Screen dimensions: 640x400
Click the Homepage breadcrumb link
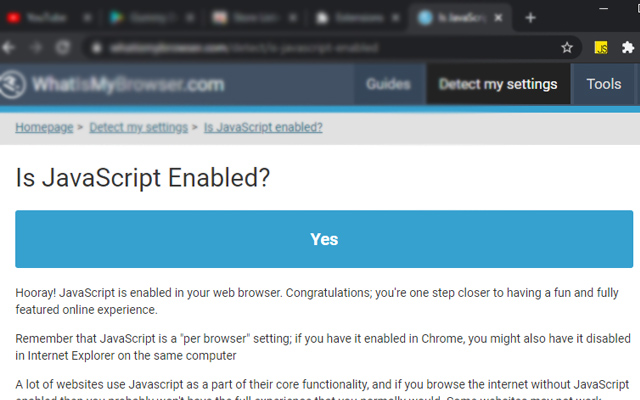pos(44,127)
